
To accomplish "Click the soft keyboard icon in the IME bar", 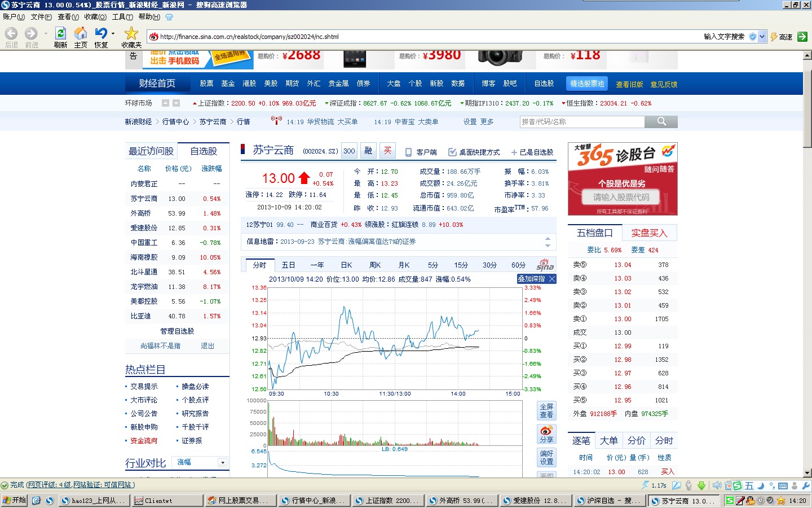I will coord(783,485).
